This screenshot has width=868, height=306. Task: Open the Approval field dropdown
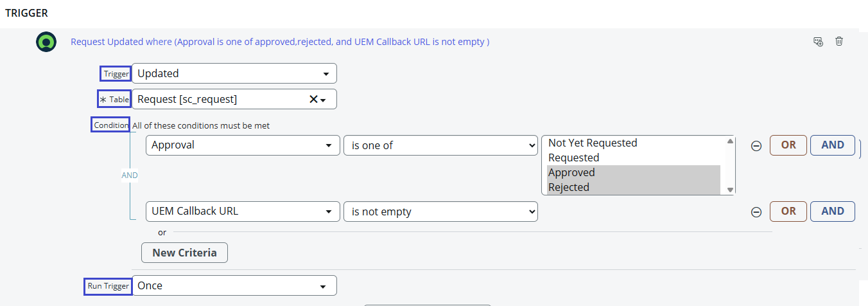243,145
